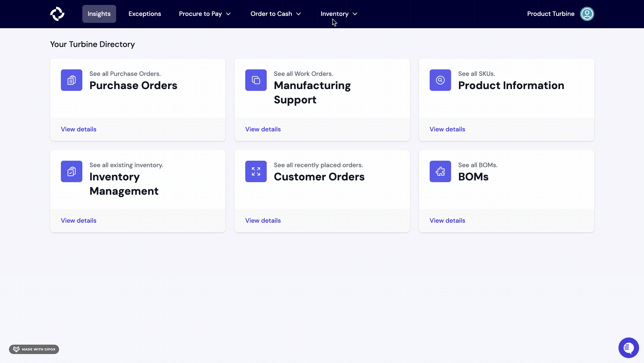Open the chat support bubble
Screen dimensions: 644x363
[628, 348]
